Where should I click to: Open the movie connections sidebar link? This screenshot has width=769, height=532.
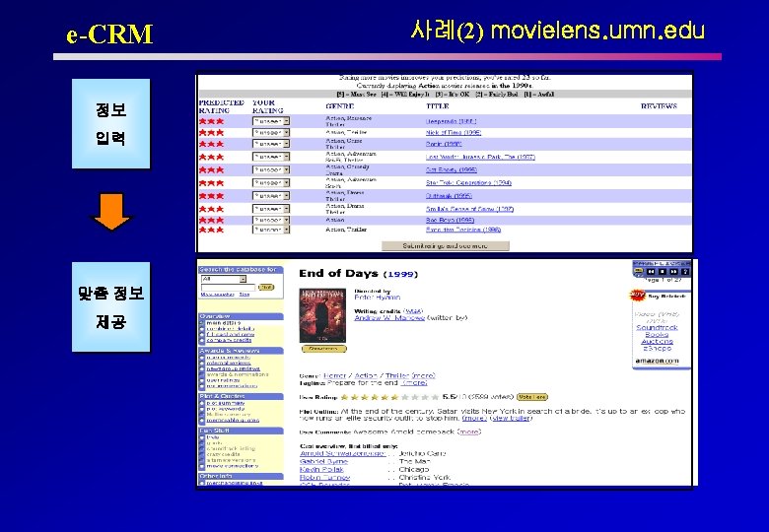click(x=232, y=466)
